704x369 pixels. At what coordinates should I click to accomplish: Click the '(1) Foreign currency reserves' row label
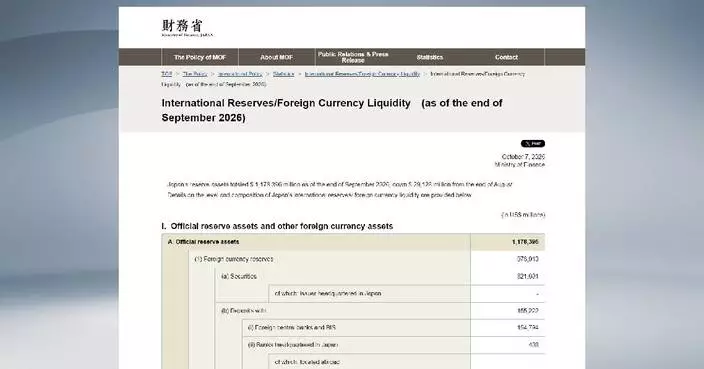tap(233, 259)
